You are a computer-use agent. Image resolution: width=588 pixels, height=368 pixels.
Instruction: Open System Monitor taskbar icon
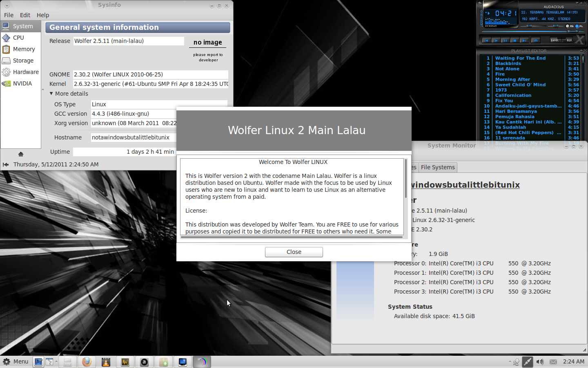pos(125,362)
